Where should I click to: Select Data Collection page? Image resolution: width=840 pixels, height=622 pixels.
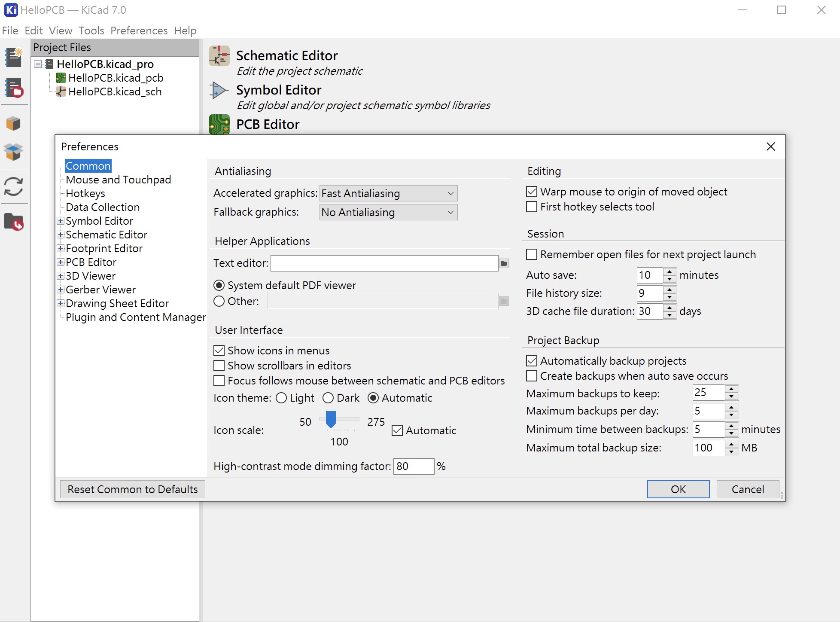[103, 207]
